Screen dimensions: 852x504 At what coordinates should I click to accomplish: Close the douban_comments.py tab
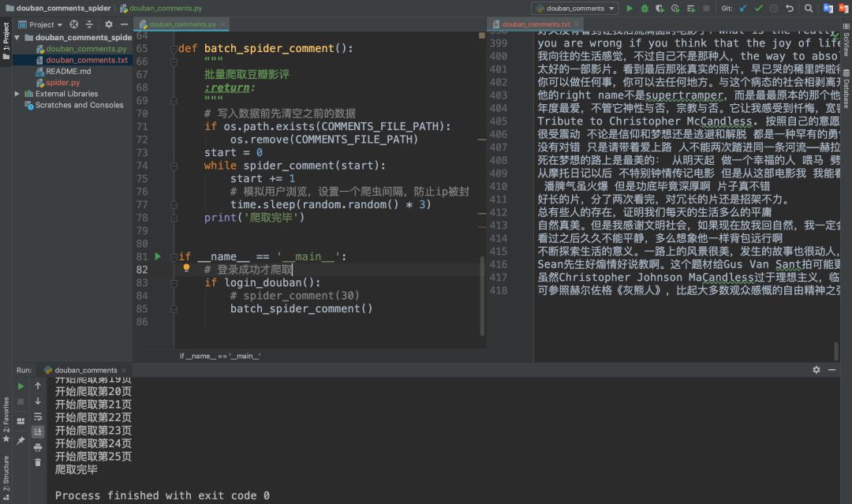222,24
